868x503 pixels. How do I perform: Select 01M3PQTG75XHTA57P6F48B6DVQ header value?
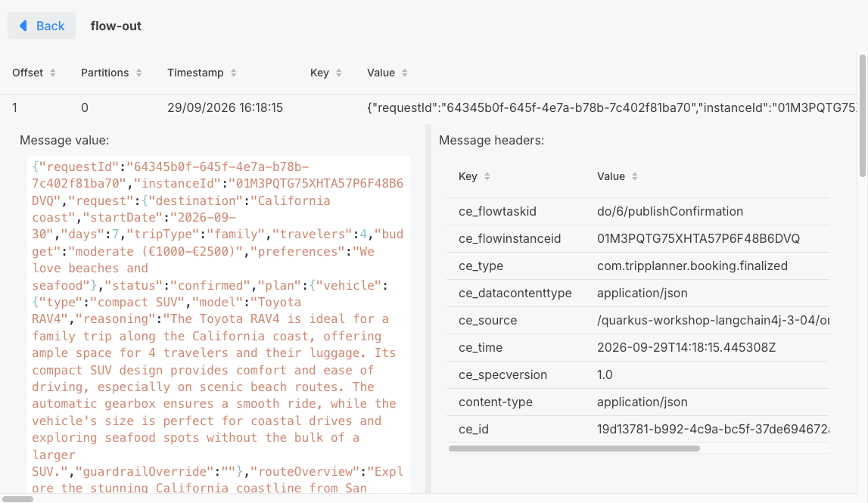point(698,238)
